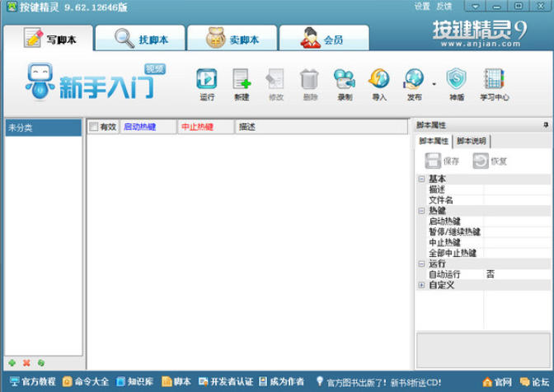Open the 神盾 shield icon
554x392 pixels.
tap(457, 84)
